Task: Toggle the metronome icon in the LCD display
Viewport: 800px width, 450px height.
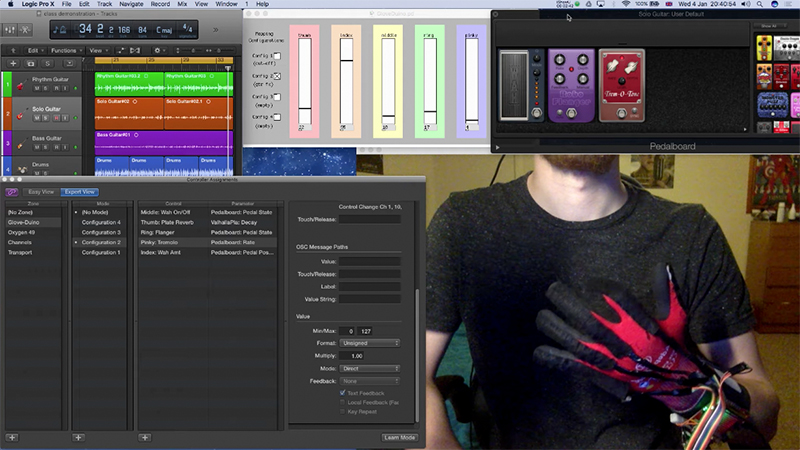Action: 63,30
